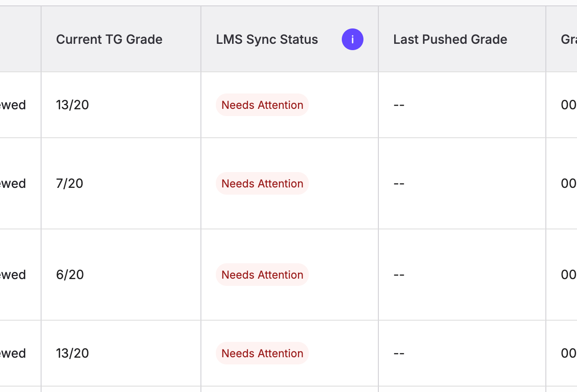The width and height of the screenshot is (577, 392).
Task: Select the truncated '00' cell in 6/20 row
Action: coord(569,275)
